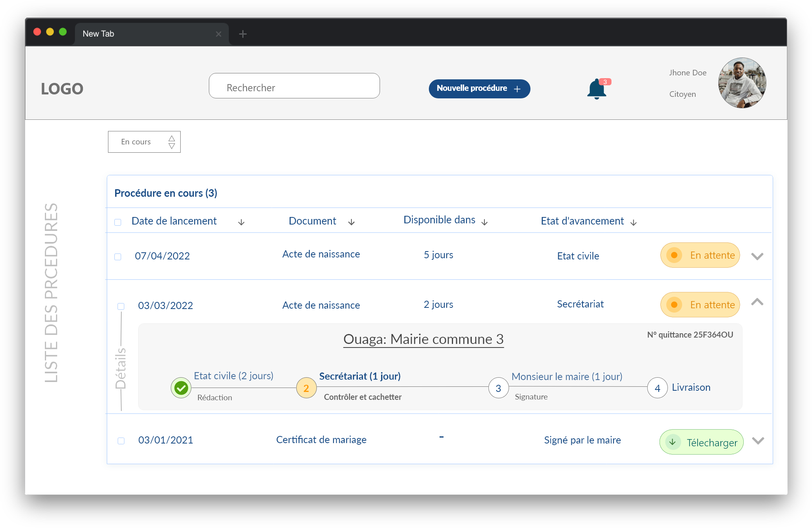812x528 pixels.
Task: Click the green completed Etat civile checkmark
Action: point(181,388)
